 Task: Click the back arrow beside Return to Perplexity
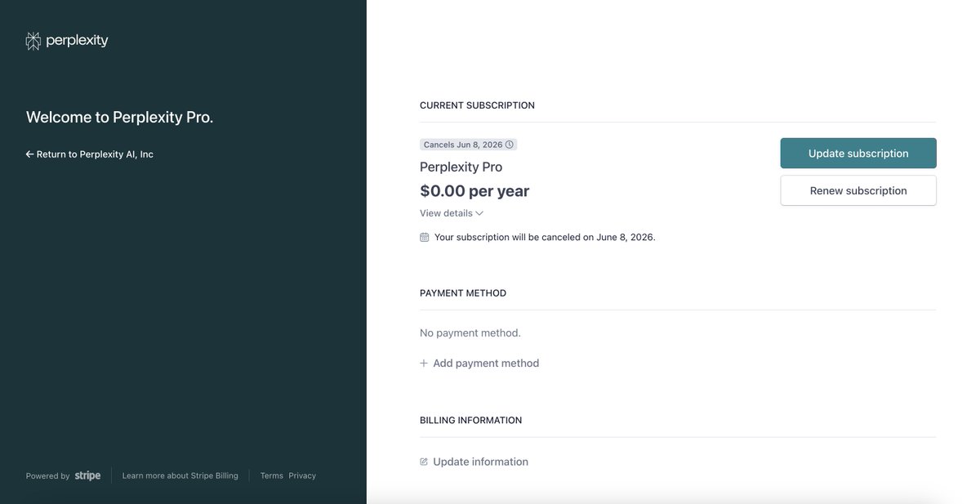coord(29,154)
